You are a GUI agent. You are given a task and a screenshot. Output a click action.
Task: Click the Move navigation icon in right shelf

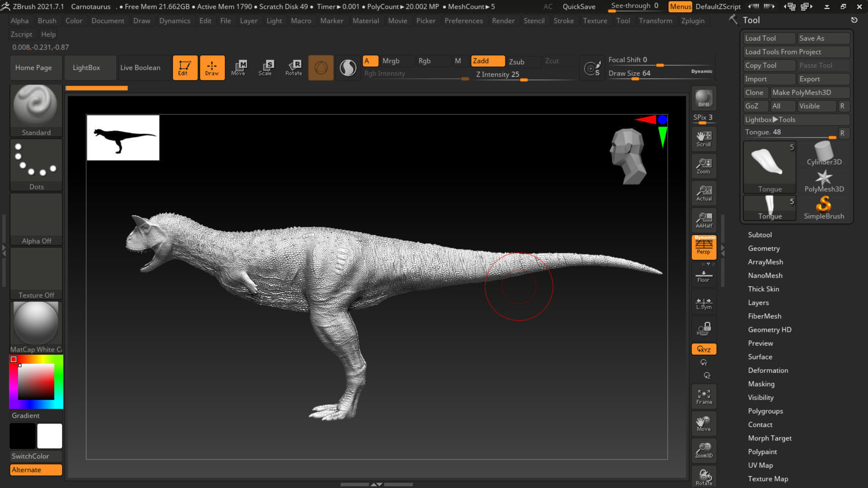[x=703, y=424]
